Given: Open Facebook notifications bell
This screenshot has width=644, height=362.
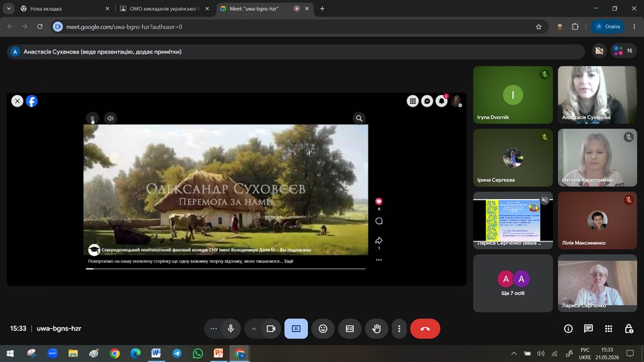Looking at the screenshot, I should tap(441, 101).
